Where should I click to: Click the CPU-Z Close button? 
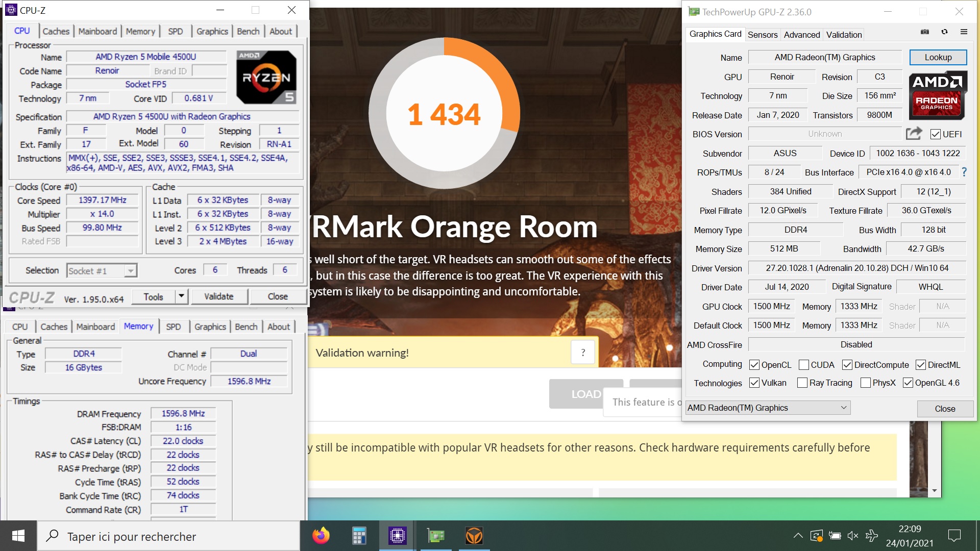[278, 296]
